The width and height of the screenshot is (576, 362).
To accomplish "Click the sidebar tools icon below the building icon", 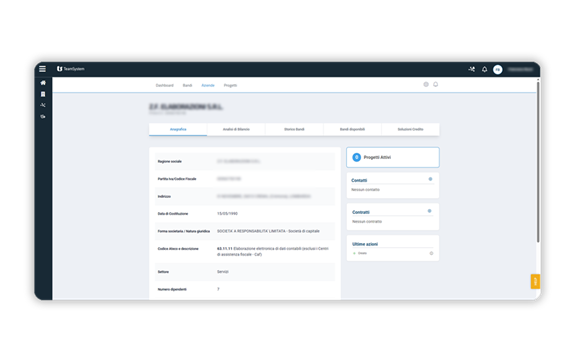I will (43, 105).
